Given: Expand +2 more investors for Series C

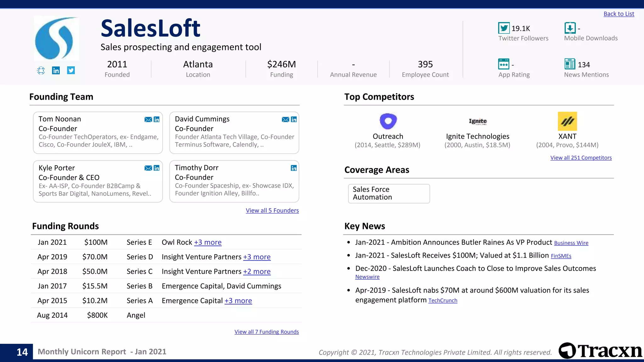Looking at the screenshot, I should pyautogui.click(x=257, y=271).
